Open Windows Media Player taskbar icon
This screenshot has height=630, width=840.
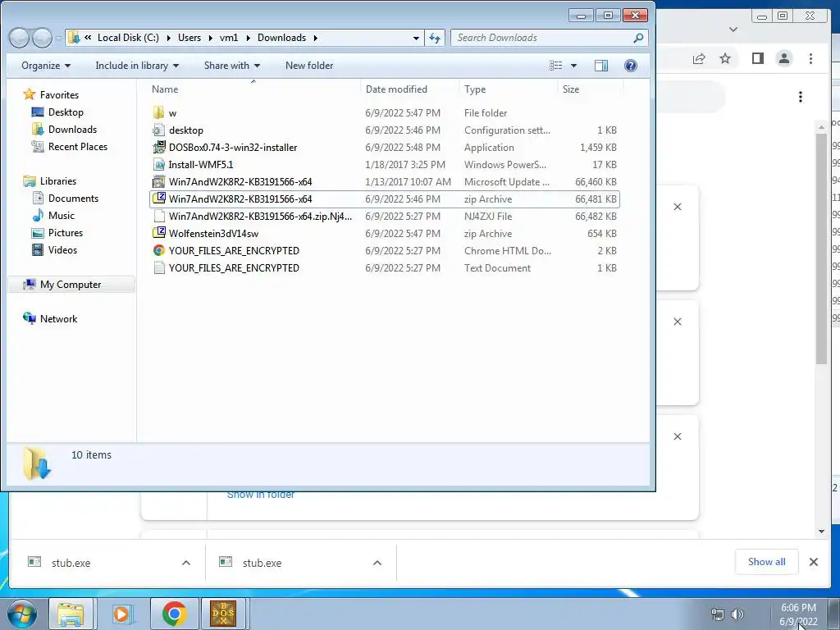(122, 614)
